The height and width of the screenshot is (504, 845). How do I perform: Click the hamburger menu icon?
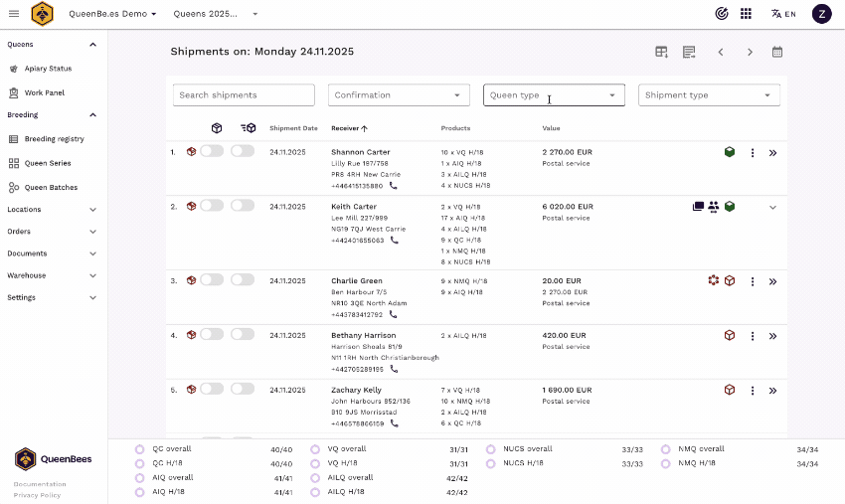13,14
